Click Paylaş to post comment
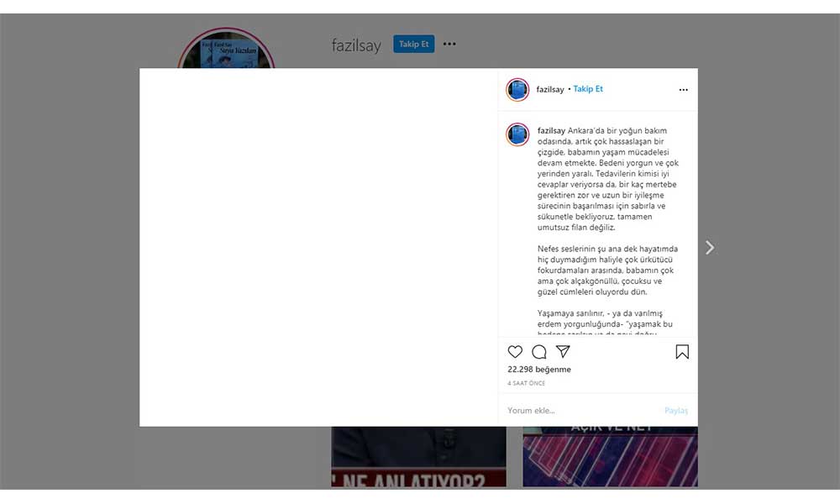 (x=675, y=410)
